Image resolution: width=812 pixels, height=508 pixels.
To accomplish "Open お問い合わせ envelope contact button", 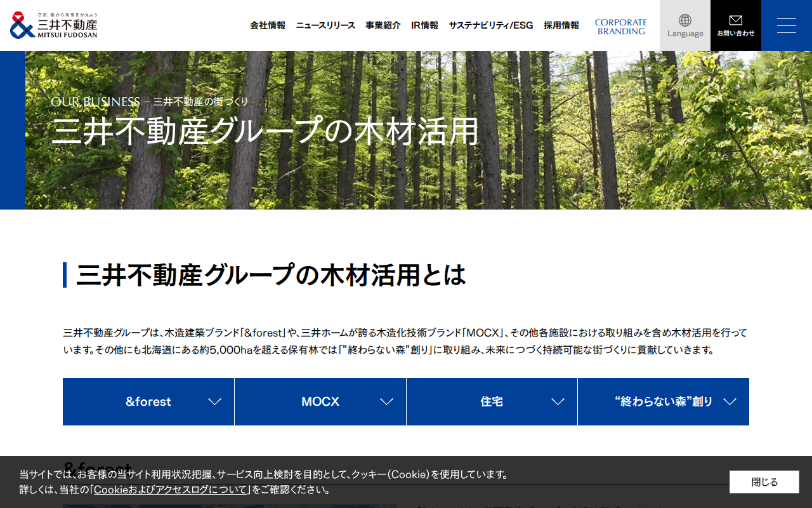I will coord(736,25).
